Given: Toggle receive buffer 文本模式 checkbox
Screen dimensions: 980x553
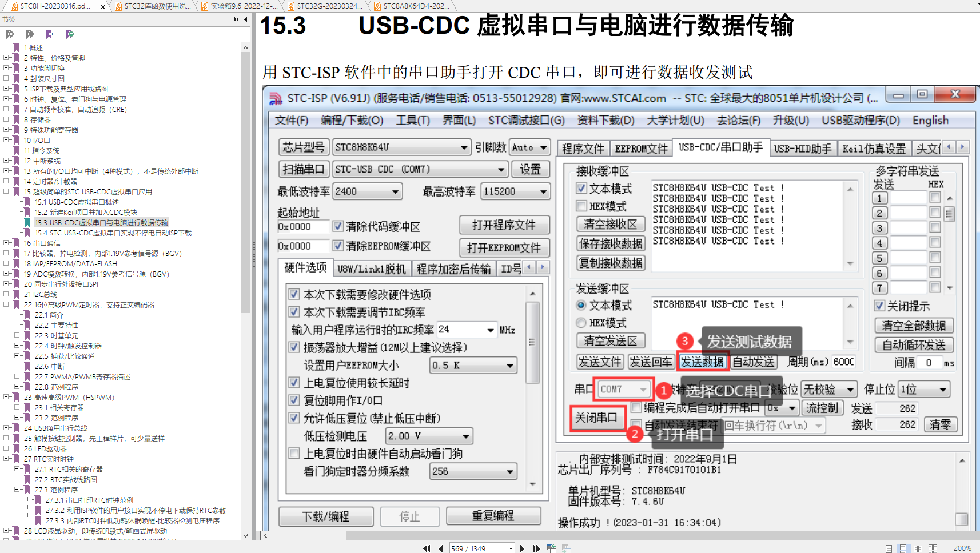Looking at the screenshot, I should 581,188.
